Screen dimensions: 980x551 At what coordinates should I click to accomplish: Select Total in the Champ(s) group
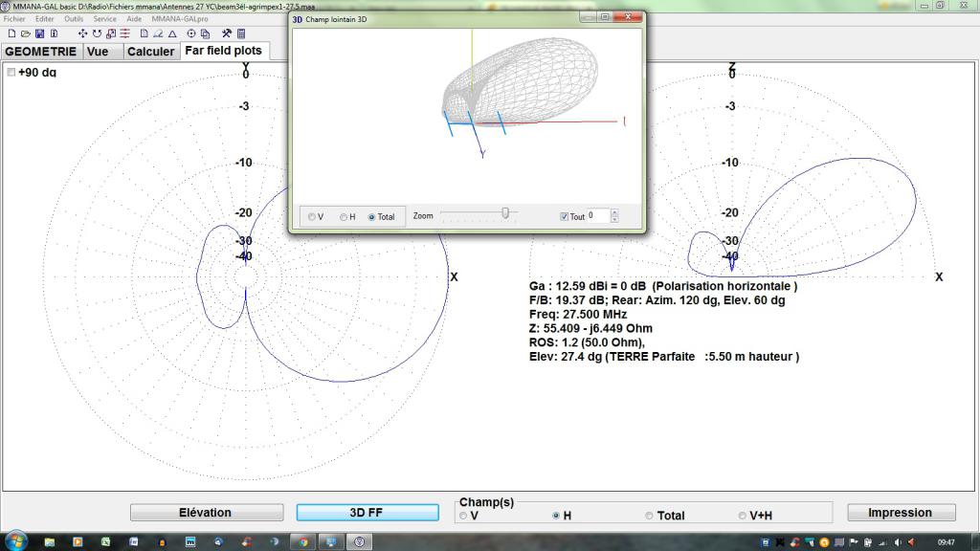click(x=650, y=516)
